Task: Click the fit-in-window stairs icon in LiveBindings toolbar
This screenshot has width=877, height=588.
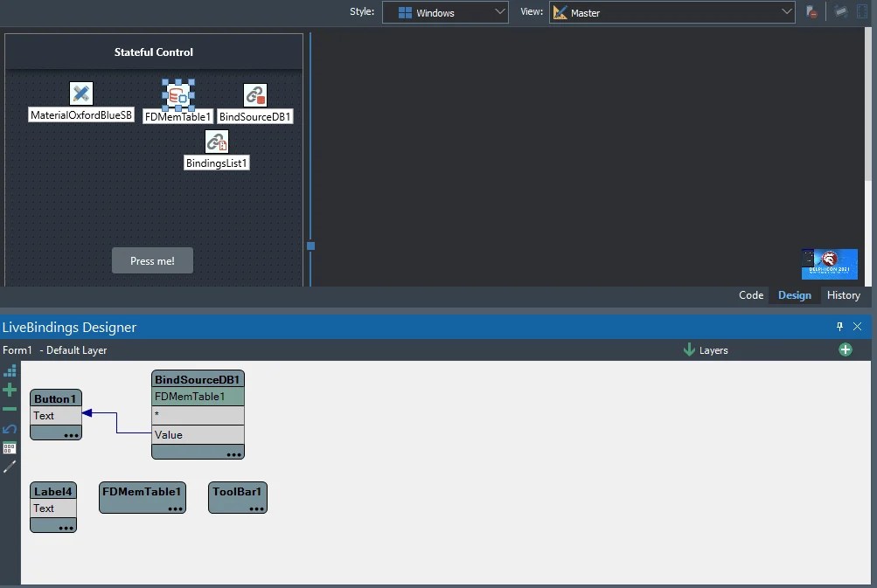Action: pyautogui.click(x=10, y=370)
